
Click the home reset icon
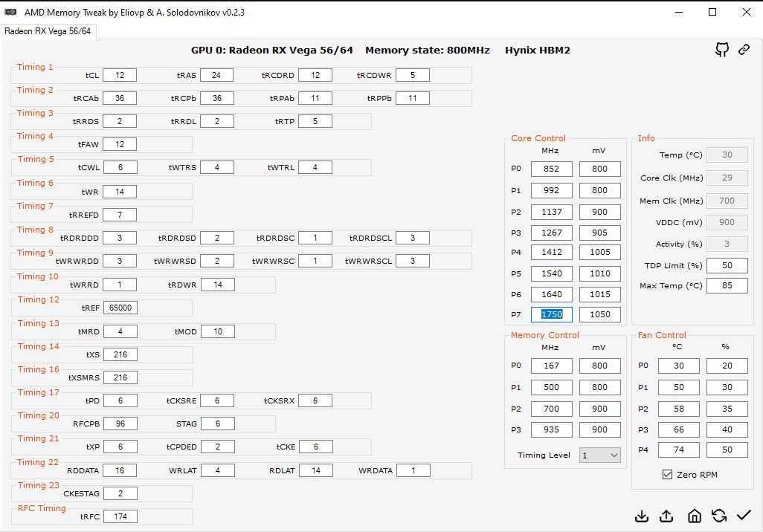point(695,516)
